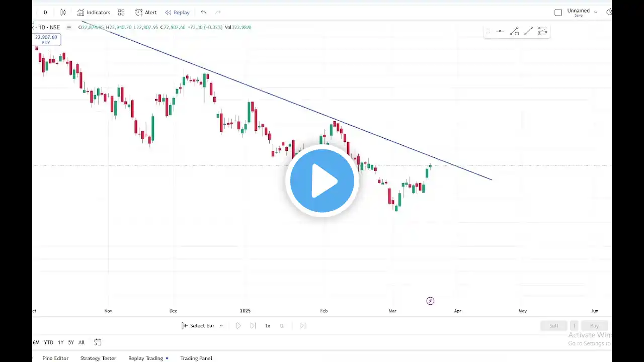Image resolution: width=644 pixels, height=362 pixels.
Task: Expand the Select bar dropdown arrow
Action: [221, 326]
